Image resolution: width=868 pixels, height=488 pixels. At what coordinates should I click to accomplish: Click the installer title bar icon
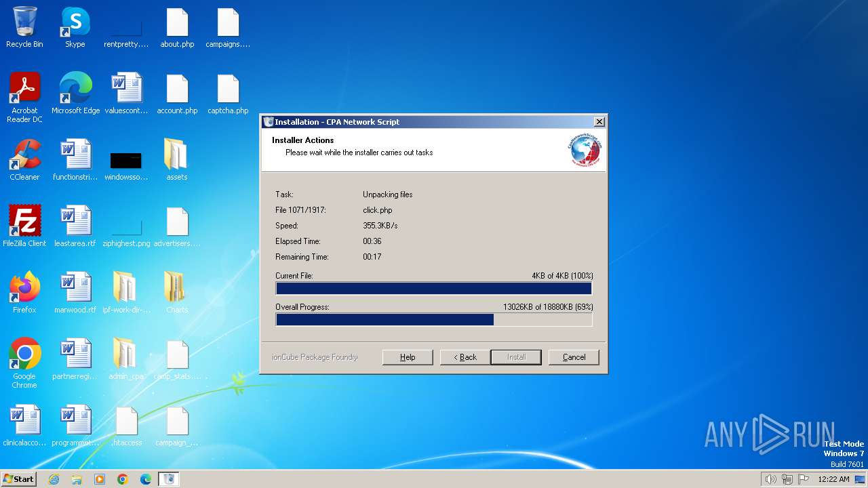[x=269, y=122]
